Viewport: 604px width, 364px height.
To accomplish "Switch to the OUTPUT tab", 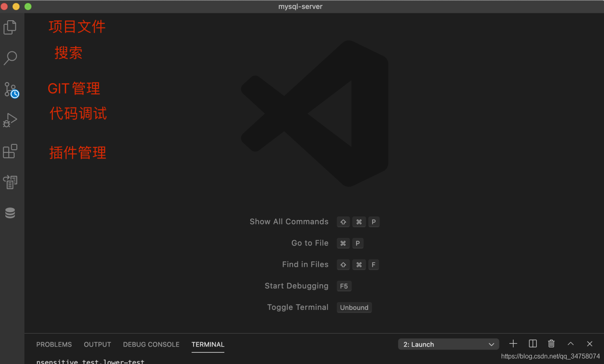I will click(98, 345).
